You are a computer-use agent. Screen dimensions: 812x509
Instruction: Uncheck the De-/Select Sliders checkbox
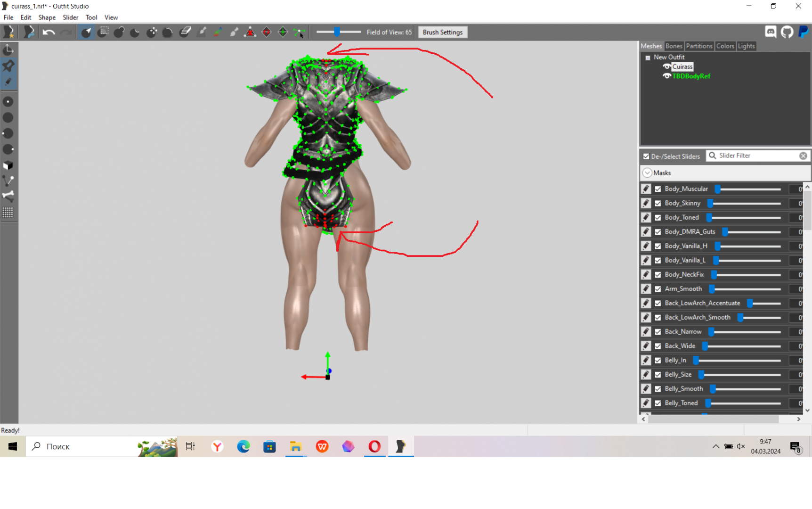[x=646, y=156]
